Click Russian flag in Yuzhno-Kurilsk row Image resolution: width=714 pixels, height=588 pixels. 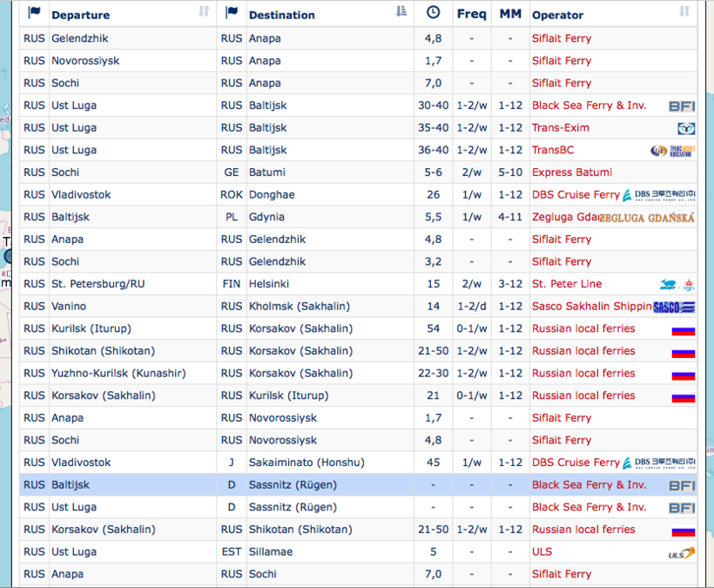click(684, 375)
